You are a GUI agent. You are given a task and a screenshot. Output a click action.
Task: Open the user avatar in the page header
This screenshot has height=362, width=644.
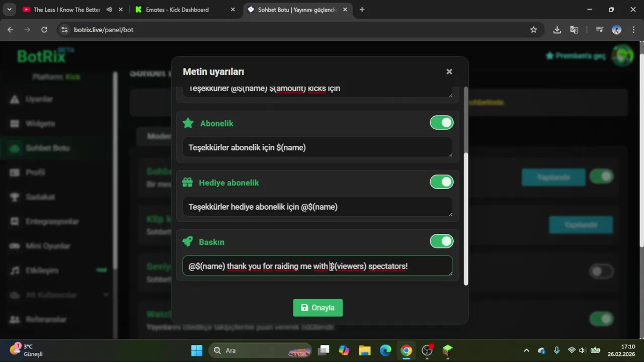pyautogui.click(x=622, y=55)
